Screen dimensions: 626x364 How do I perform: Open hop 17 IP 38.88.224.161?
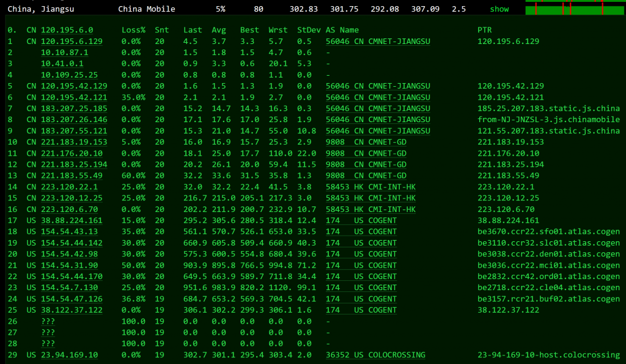(72, 220)
